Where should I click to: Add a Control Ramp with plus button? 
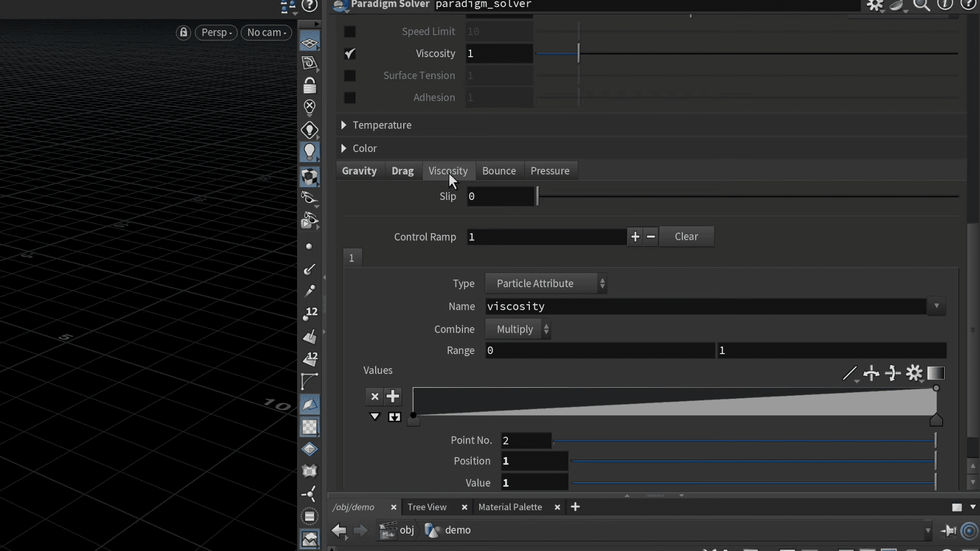(x=635, y=237)
